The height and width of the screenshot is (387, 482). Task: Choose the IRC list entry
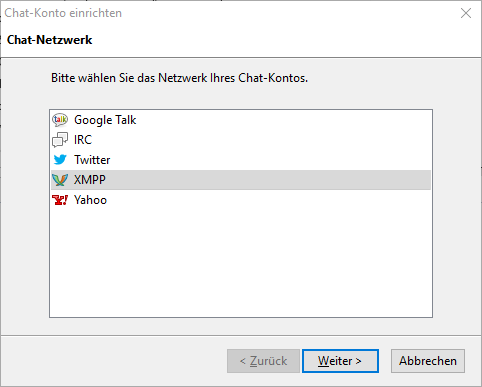(241, 140)
